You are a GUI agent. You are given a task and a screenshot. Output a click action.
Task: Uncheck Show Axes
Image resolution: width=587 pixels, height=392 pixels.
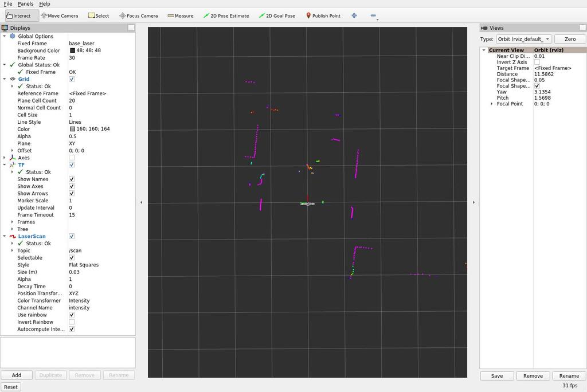coord(72,186)
